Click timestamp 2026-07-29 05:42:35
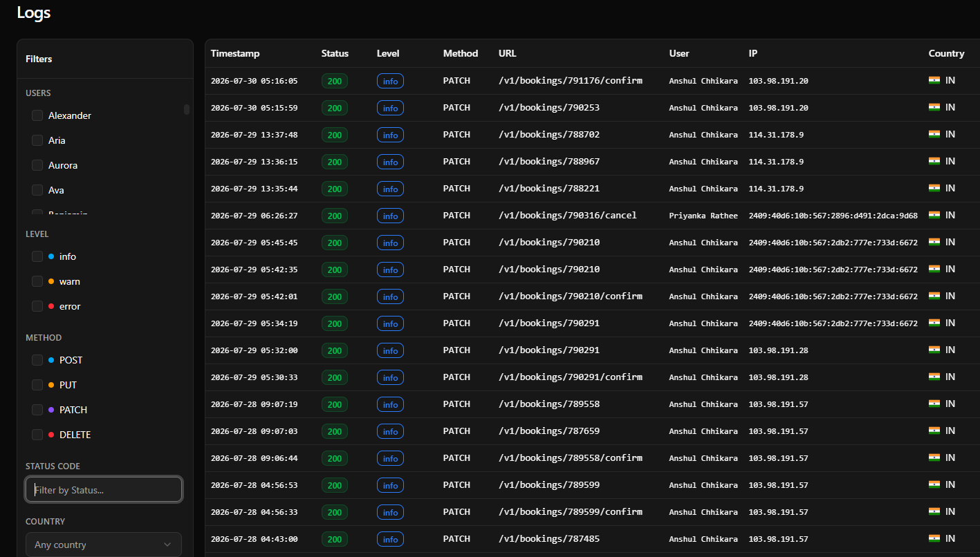The width and height of the screenshot is (980, 557). pyautogui.click(x=255, y=270)
